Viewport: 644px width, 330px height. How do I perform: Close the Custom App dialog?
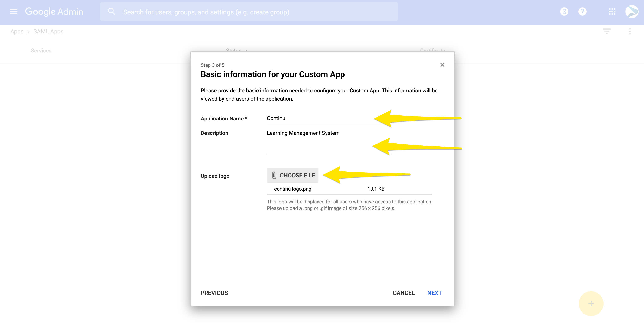pyautogui.click(x=442, y=65)
